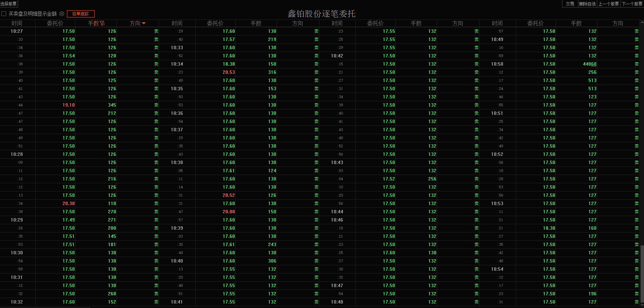Select the 306 volume cell
The image size is (644, 308).
click(x=272, y=261)
